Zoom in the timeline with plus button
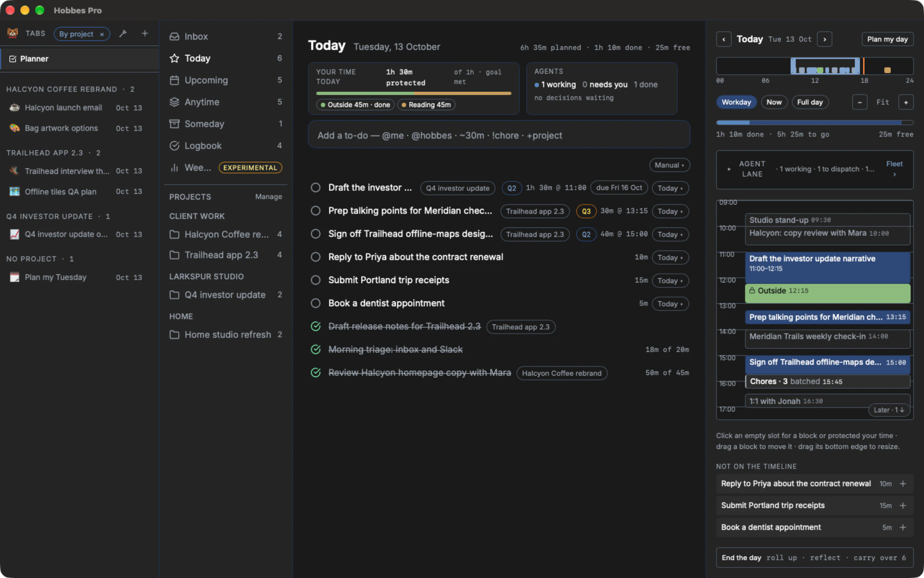This screenshot has height=578, width=924. point(906,102)
